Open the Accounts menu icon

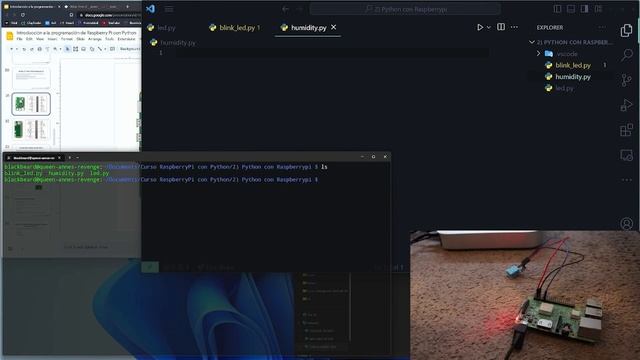click(627, 223)
